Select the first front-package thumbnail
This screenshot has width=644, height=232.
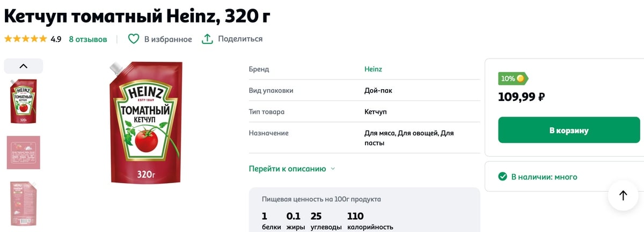pyautogui.click(x=24, y=102)
